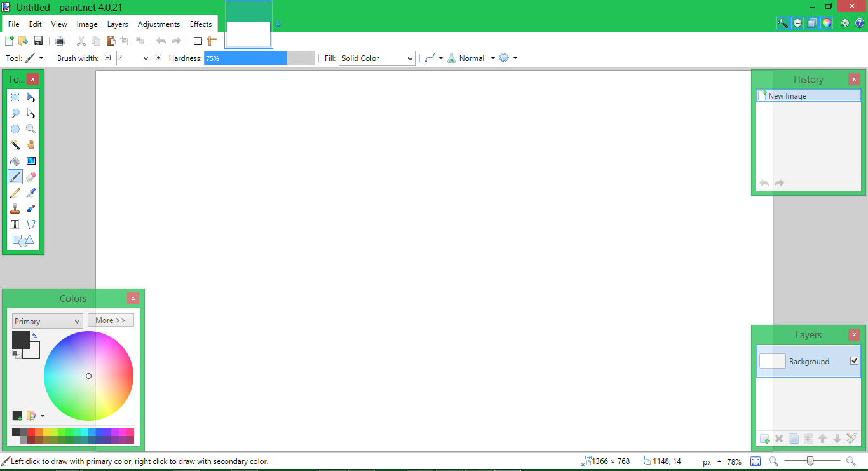868x471 pixels.
Task: Toggle Background layer visibility checkbox
Action: (x=854, y=361)
